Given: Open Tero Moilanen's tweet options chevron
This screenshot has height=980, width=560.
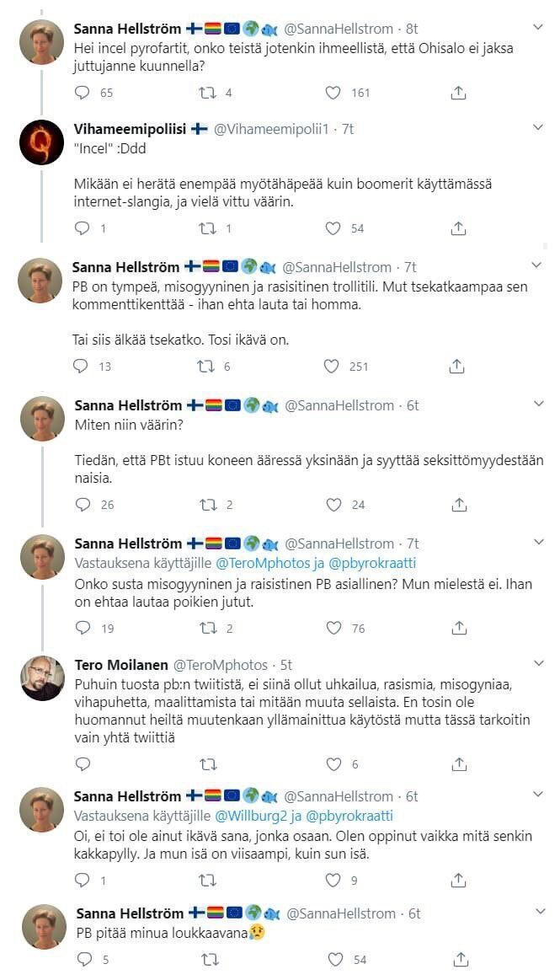Looking at the screenshot, I should pyautogui.click(x=539, y=665).
